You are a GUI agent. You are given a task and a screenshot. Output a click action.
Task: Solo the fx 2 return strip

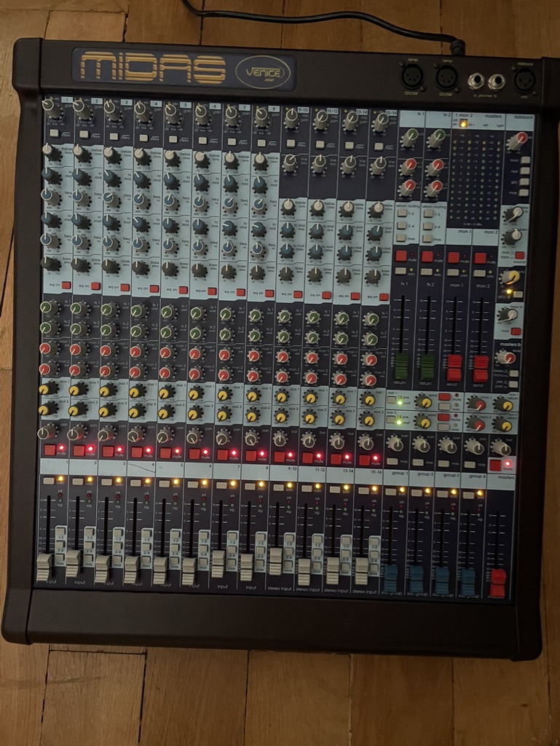click(427, 272)
